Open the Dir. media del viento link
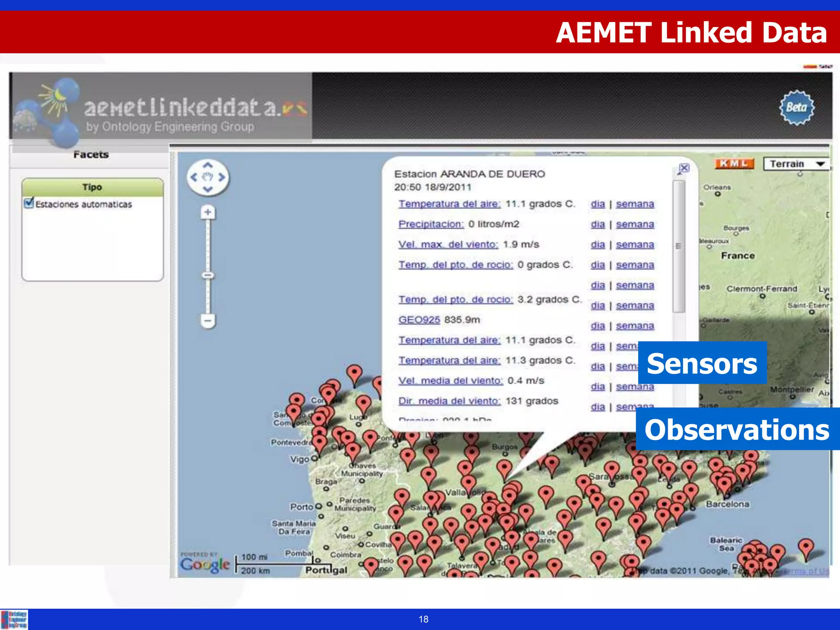The height and width of the screenshot is (630, 840). (450, 401)
